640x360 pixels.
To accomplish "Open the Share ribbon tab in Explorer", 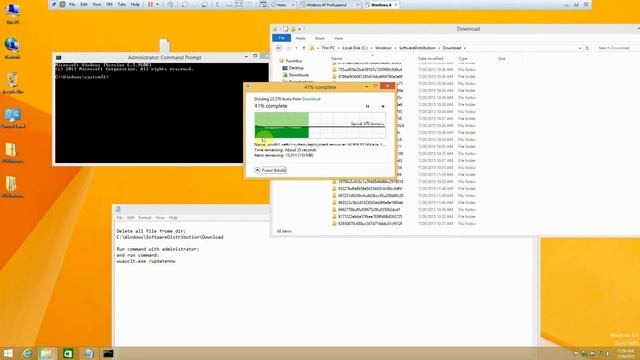I will click(320, 38).
